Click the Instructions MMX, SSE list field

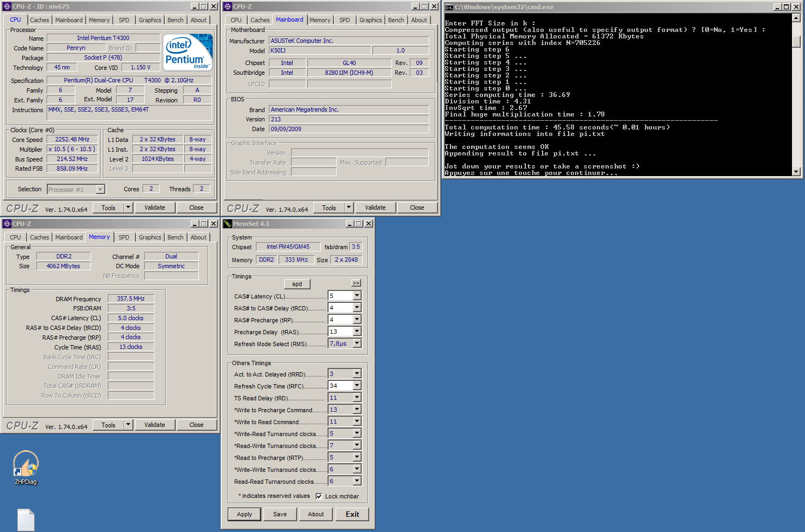click(129, 113)
